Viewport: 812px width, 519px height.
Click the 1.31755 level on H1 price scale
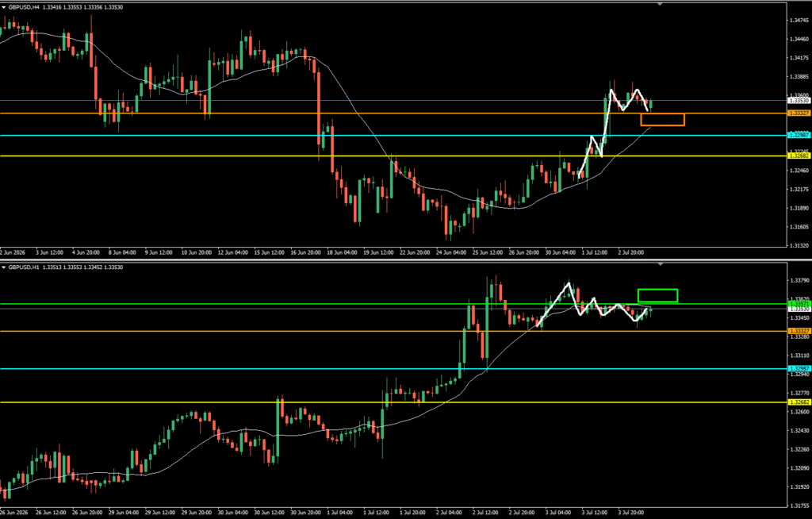799,506
